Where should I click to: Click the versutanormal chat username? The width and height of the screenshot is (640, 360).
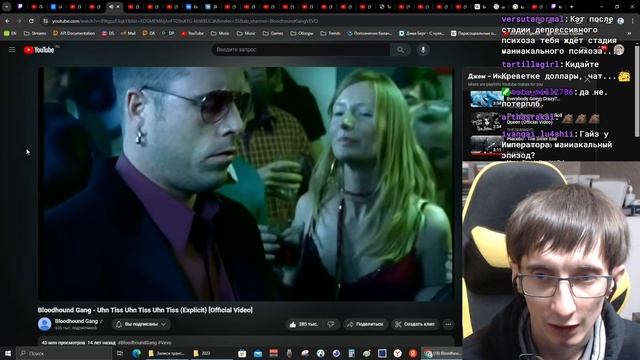(x=532, y=19)
